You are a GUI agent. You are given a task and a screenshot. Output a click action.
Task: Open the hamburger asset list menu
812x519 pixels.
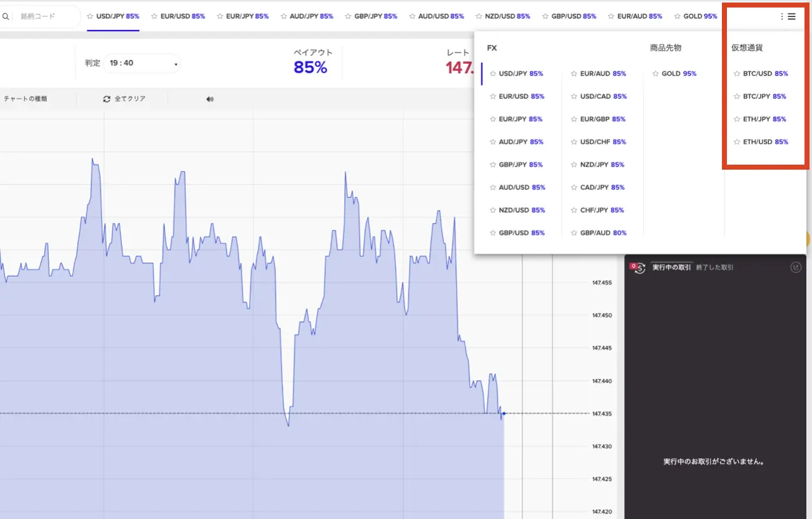click(x=791, y=16)
